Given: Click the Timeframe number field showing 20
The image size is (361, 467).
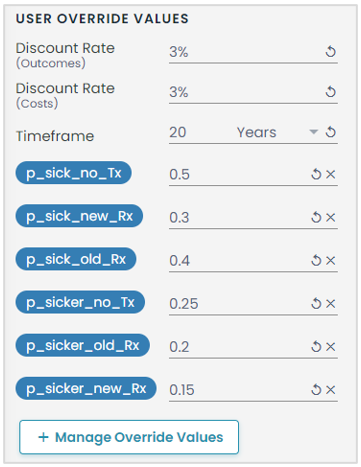Looking at the screenshot, I should point(200,132).
